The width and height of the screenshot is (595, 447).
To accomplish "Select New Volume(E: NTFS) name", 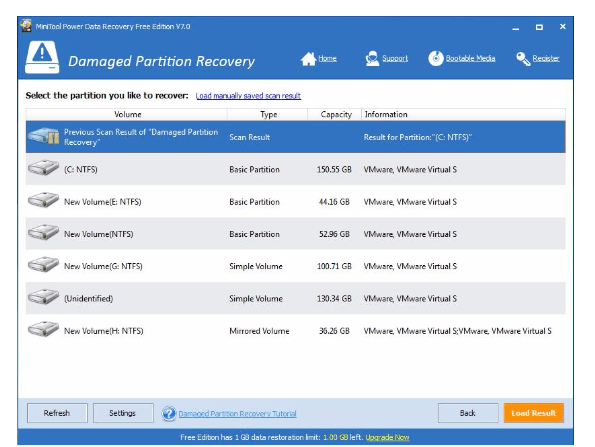I will click(102, 202).
